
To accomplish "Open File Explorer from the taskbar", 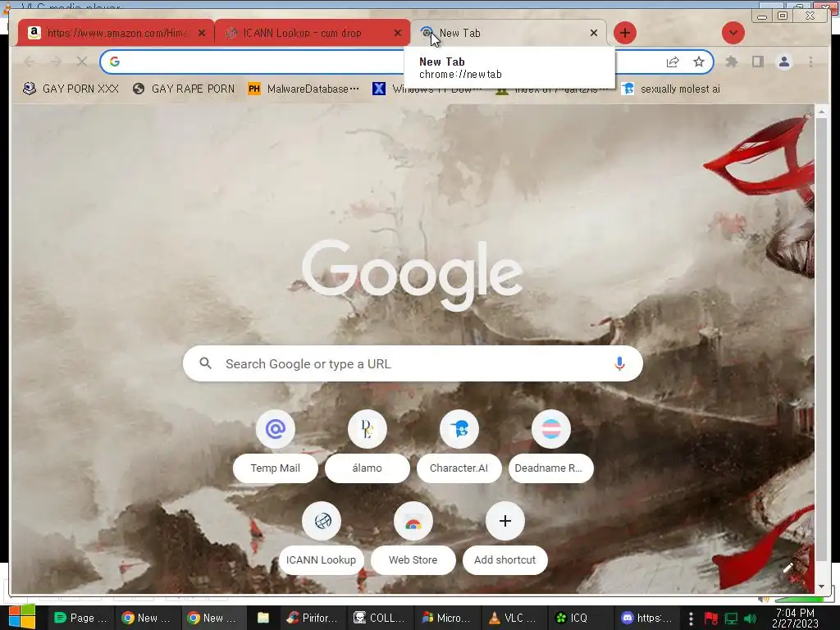I will pos(263,618).
